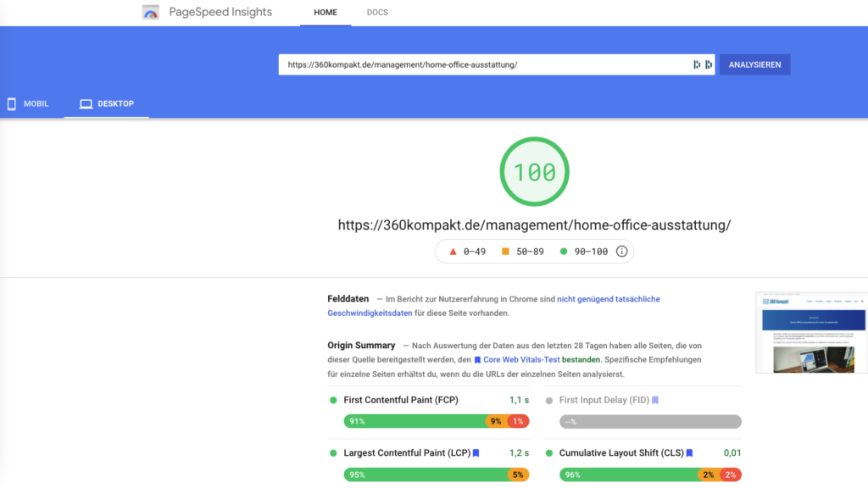Click the orange square 50–89 legend icon

click(505, 251)
